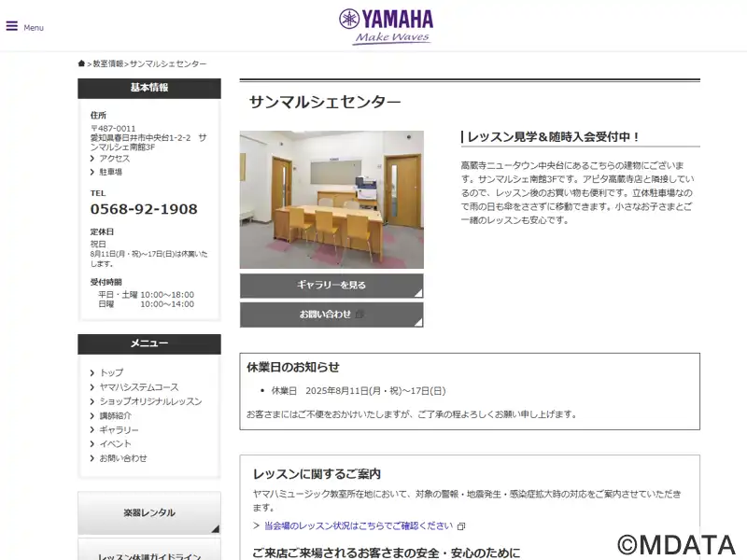Open 当会場のレッスン状況はこちらでご確認ください link
The height and width of the screenshot is (560, 747).
[359, 525]
